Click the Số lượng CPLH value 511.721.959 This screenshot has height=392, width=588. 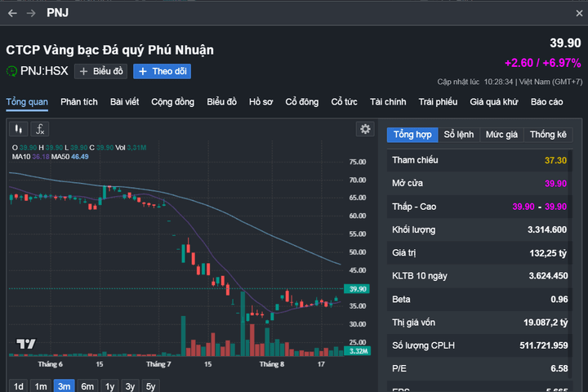[x=544, y=345]
